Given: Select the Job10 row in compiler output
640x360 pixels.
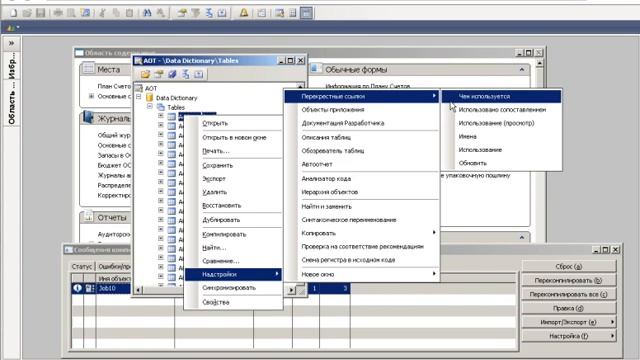Looking at the screenshot, I should point(211,288).
